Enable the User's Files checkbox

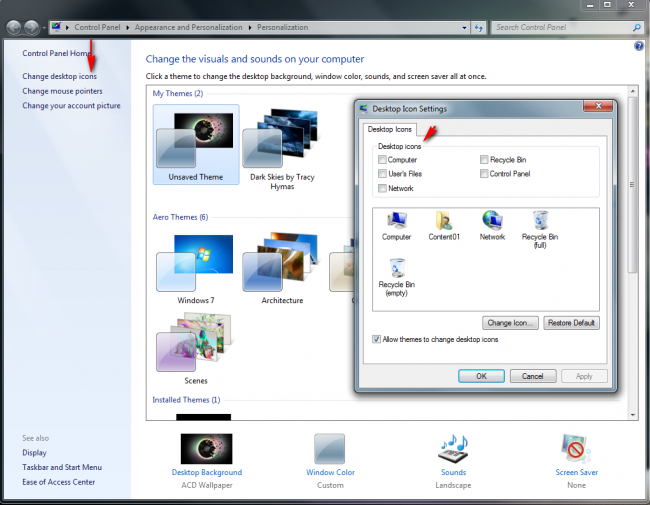coord(382,173)
